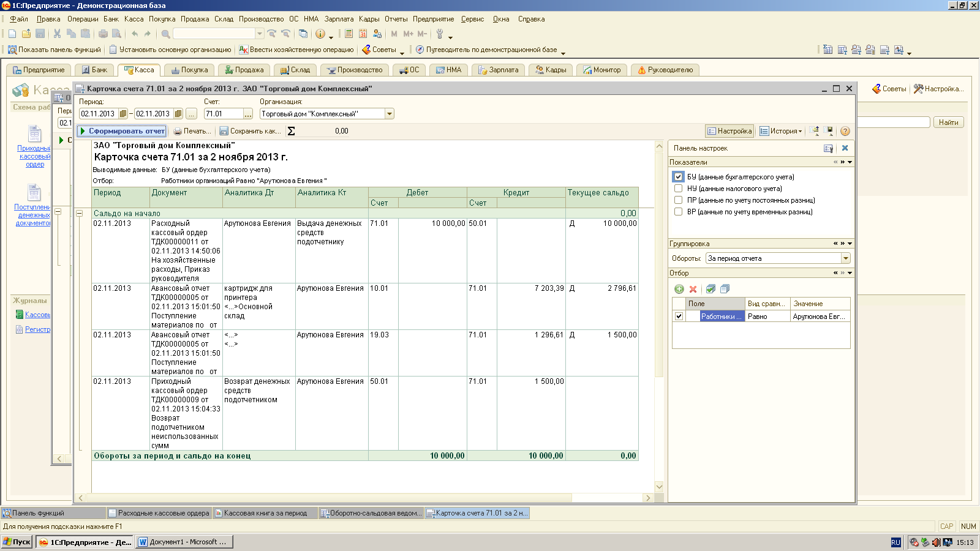Open the Пуск start button
The height and width of the screenshot is (551, 980).
[x=17, y=542]
